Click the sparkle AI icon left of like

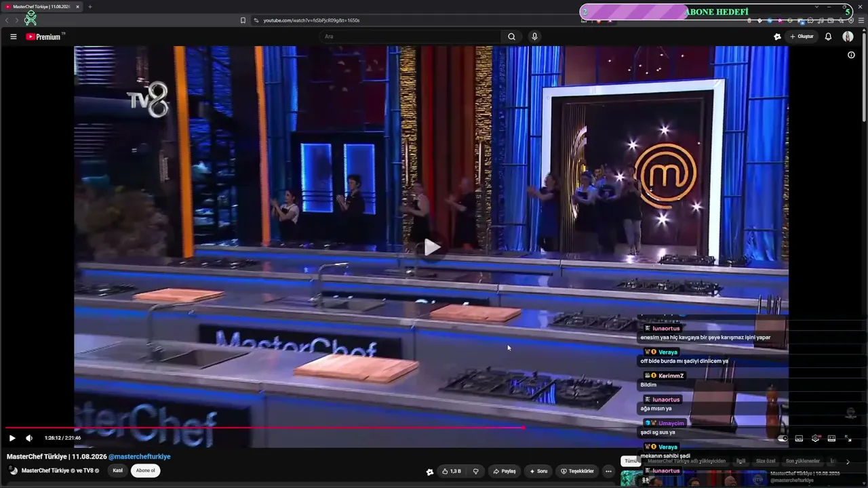pyautogui.click(x=429, y=472)
